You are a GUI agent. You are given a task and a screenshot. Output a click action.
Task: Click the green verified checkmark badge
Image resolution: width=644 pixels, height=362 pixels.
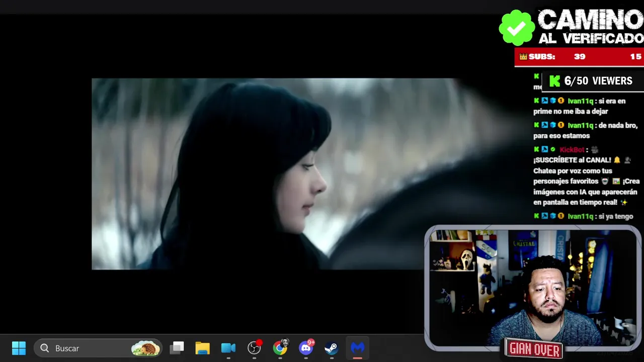(x=517, y=28)
